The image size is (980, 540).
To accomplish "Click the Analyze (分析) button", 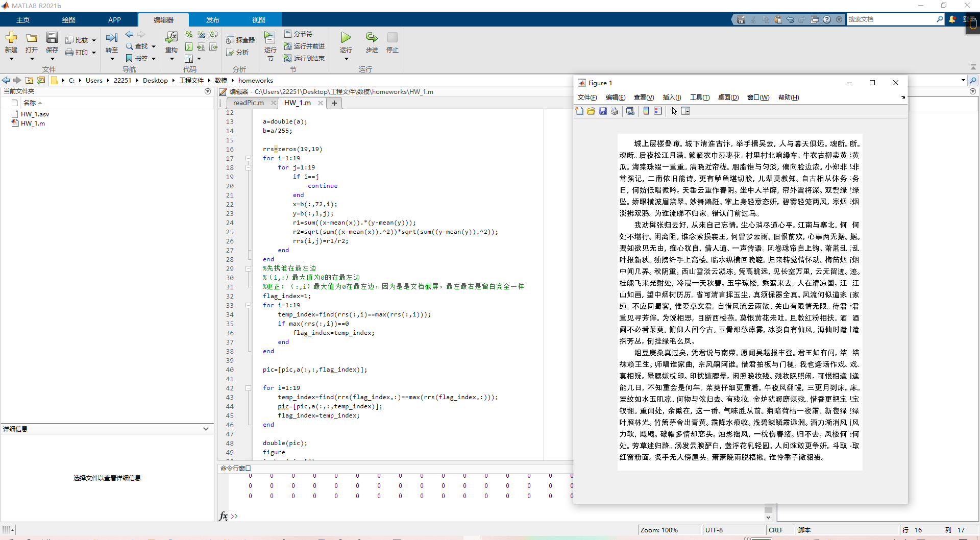I will (238, 53).
